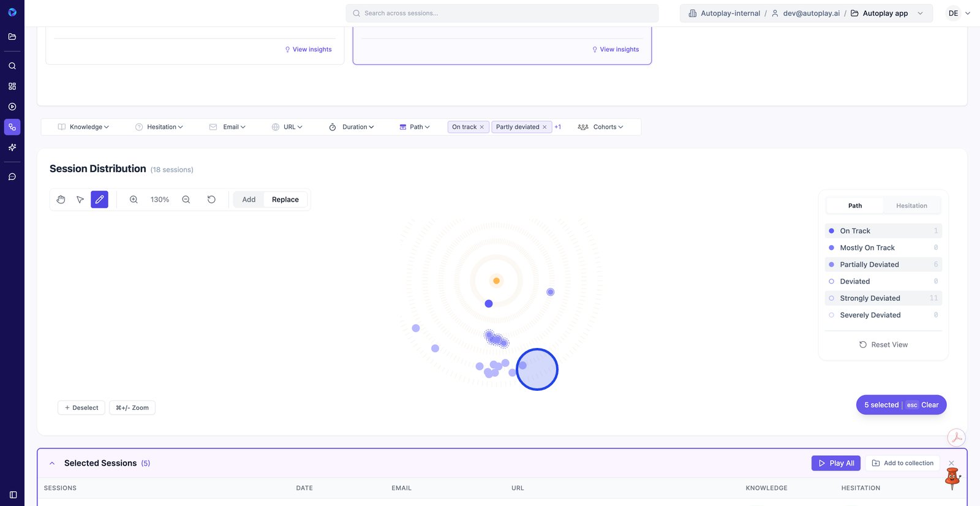Image resolution: width=980 pixels, height=506 pixels.
Task: Select the hand pan tool
Action: click(61, 200)
